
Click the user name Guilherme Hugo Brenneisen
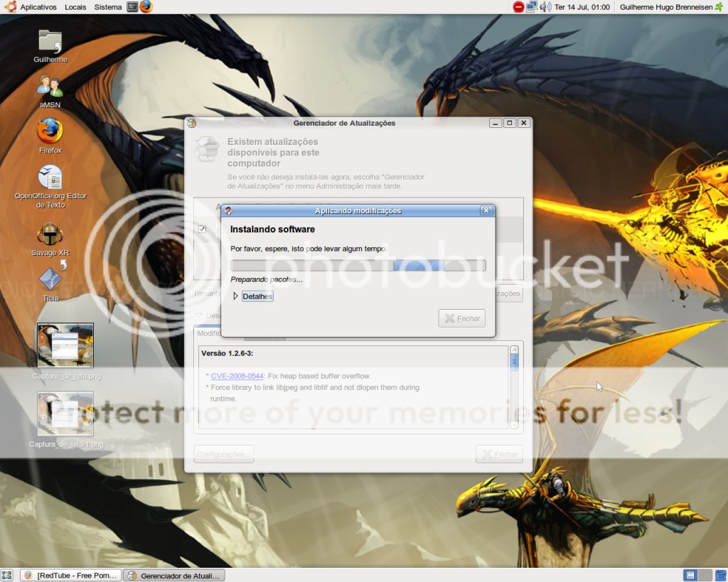click(x=665, y=7)
